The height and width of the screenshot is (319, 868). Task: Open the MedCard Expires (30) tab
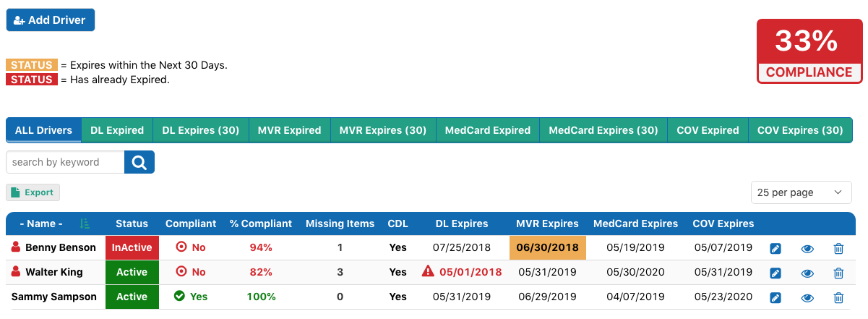tap(603, 130)
